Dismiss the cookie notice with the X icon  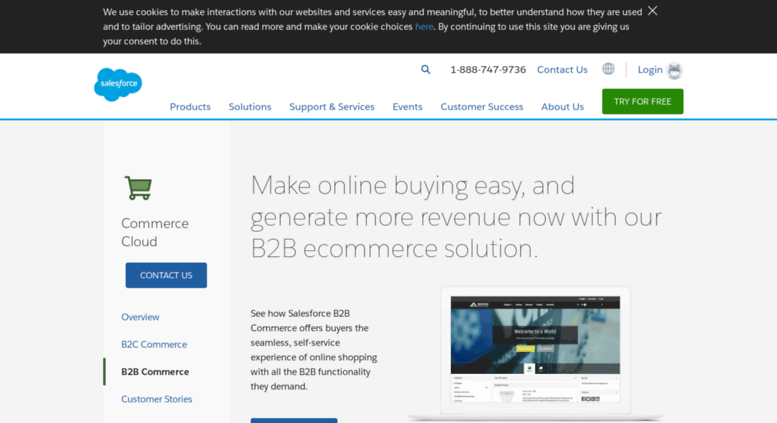[652, 11]
